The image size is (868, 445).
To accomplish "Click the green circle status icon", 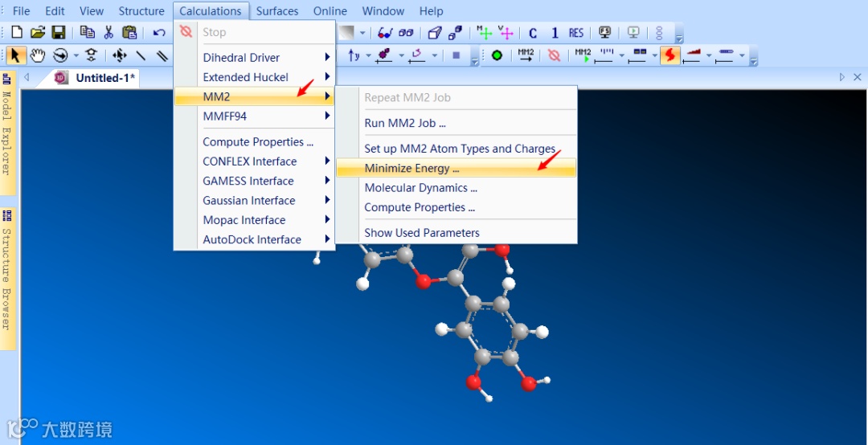I will 497,55.
